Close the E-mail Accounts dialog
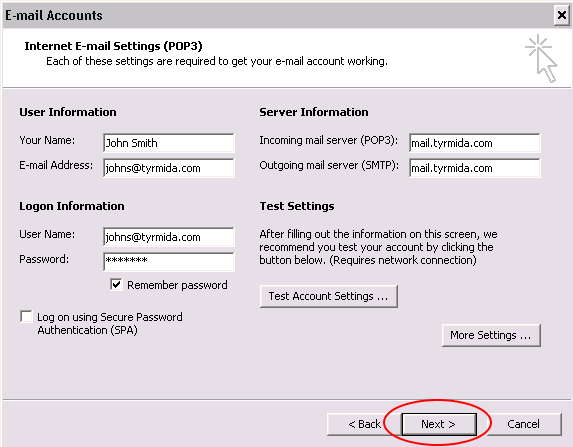The width and height of the screenshot is (573, 447). point(562,15)
